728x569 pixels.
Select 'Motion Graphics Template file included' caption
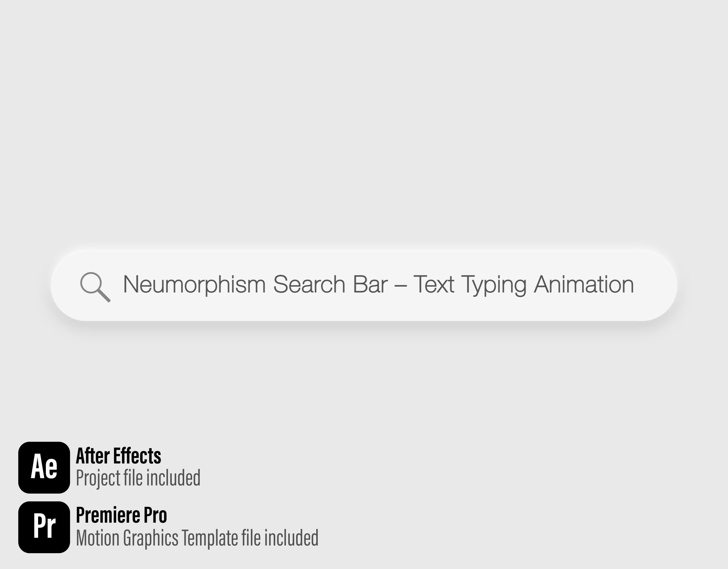[x=197, y=538]
